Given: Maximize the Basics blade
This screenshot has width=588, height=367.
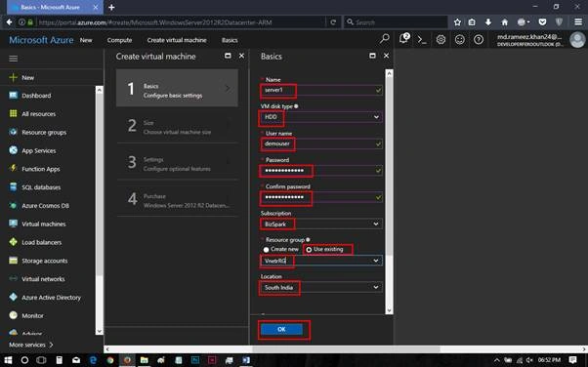Looking at the screenshot, I should pos(372,56).
